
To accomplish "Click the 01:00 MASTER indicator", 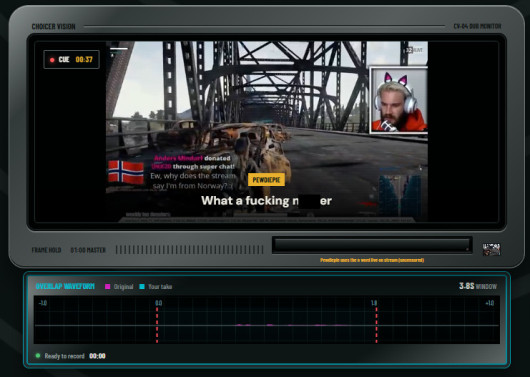I will 88,250.
